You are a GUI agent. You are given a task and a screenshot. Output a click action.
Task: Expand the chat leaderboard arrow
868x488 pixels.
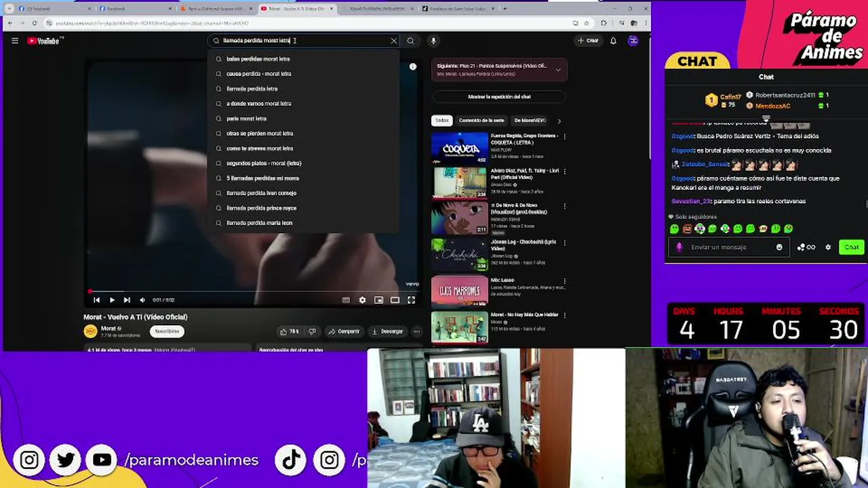pyautogui.click(x=766, y=119)
